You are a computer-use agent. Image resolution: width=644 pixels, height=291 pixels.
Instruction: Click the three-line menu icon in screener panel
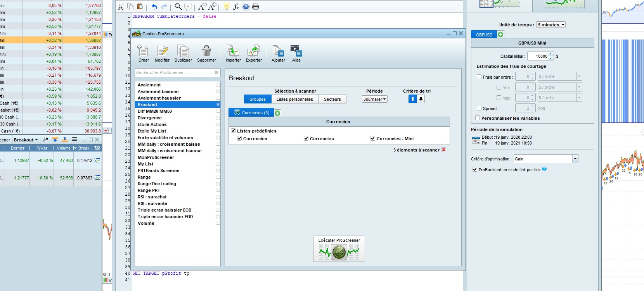74,139
